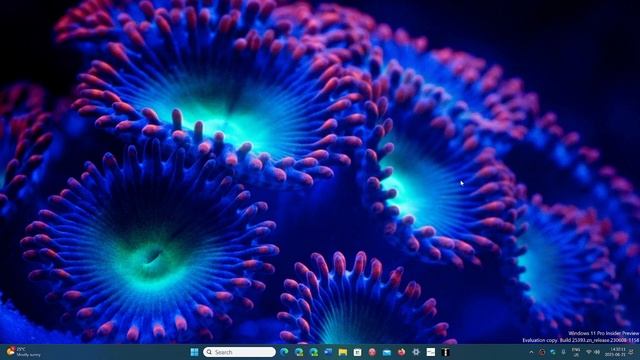Open the yellow File Explorer taskbar icon
The height and width of the screenshot is (360, 640).
point(343,352)
